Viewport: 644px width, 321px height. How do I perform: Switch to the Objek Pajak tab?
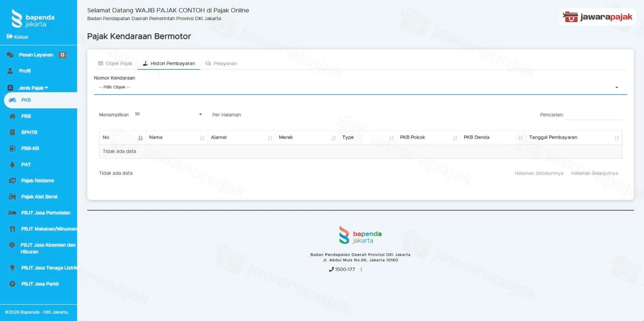115,64
